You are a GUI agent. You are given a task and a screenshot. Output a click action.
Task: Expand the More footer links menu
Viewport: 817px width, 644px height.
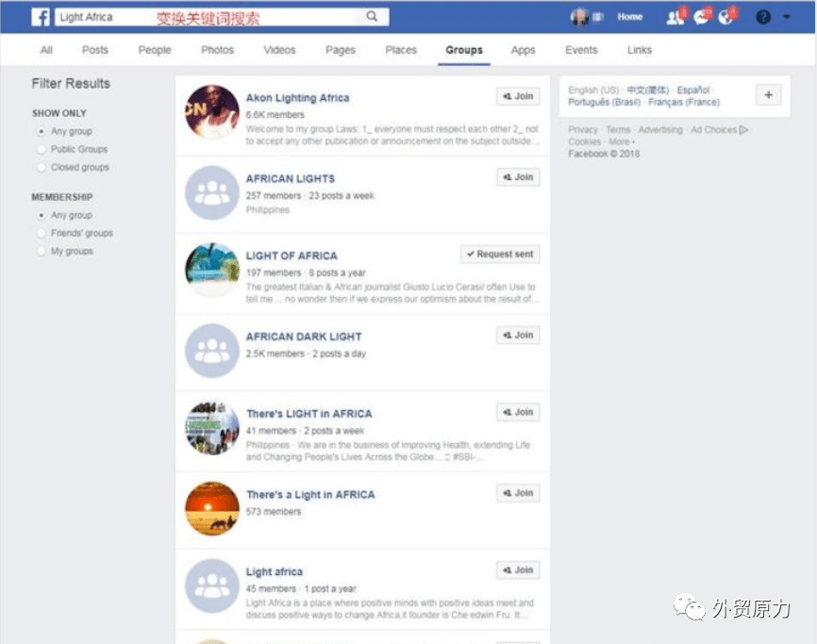[622, 141]
